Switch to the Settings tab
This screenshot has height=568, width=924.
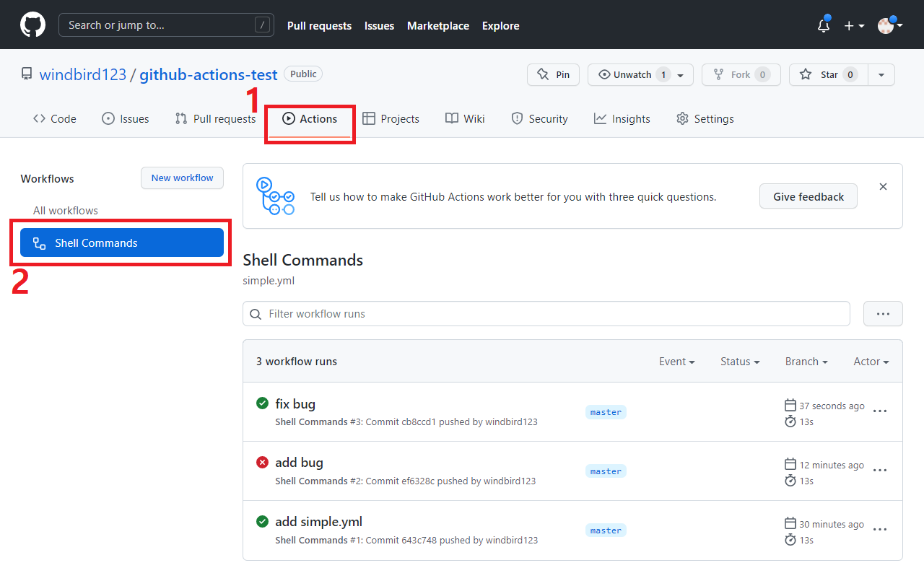pyautogui.click(x=705, y=118)
